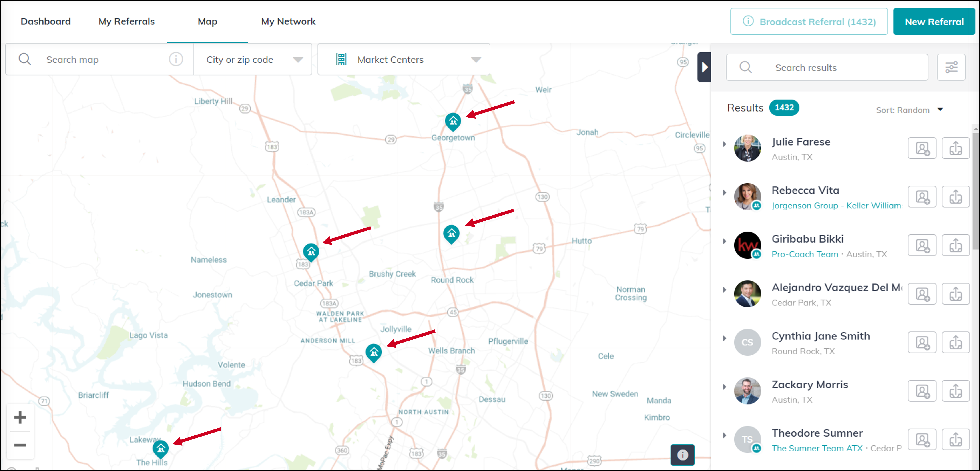Add Theodore Sumner to network

(x=922, y=439)
